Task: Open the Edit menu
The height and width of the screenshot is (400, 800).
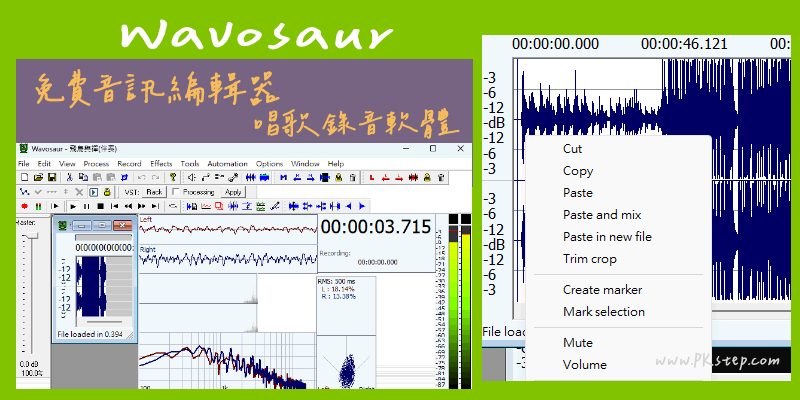Action: click(44, 164)
